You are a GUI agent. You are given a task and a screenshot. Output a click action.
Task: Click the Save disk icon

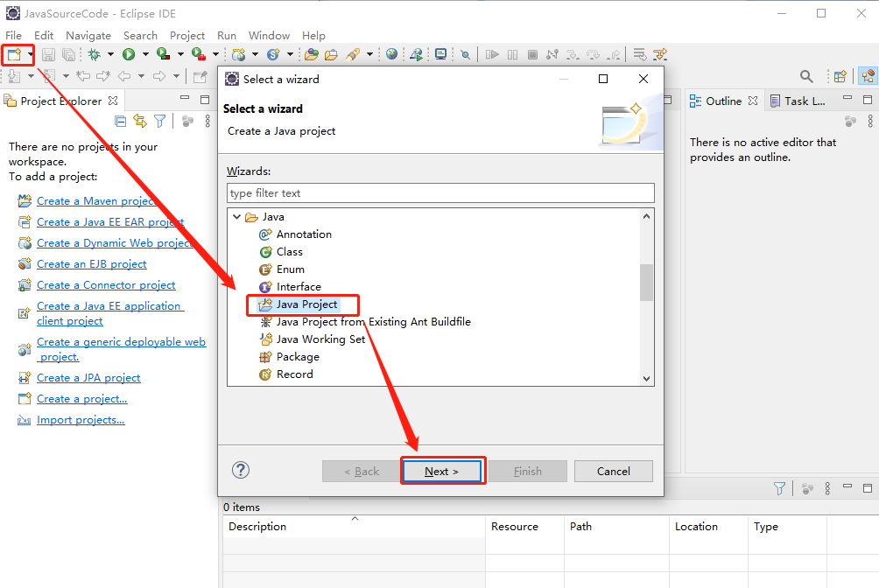click(x=49, y=54)
